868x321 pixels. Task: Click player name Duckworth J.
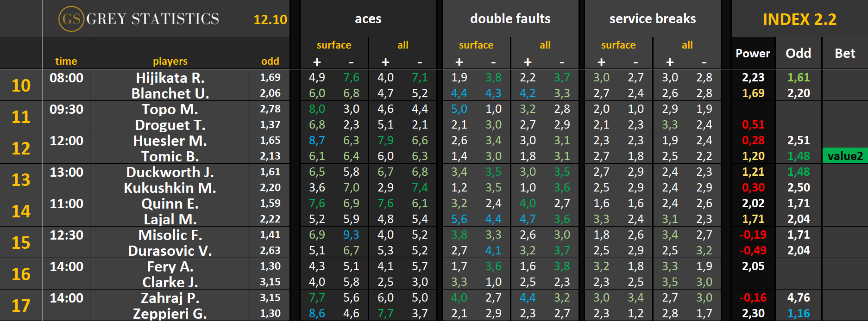(170, 172)
